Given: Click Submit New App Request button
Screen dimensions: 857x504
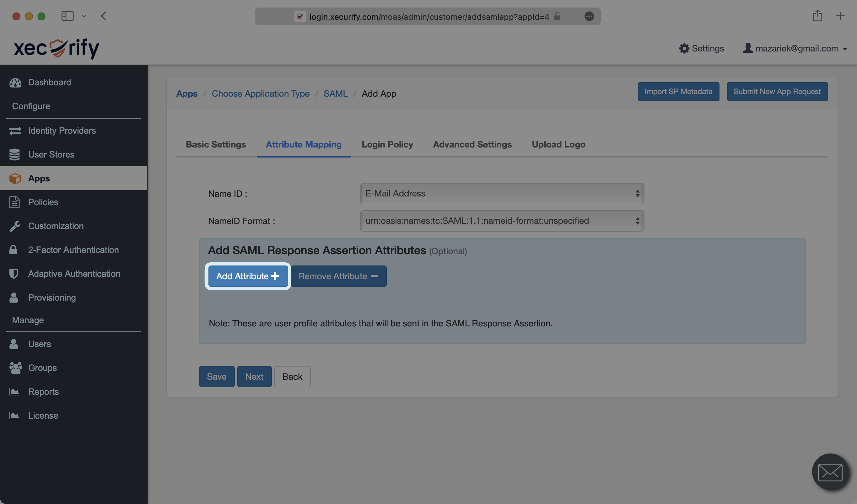Looking at the screenshot, I should click(777, 91).
